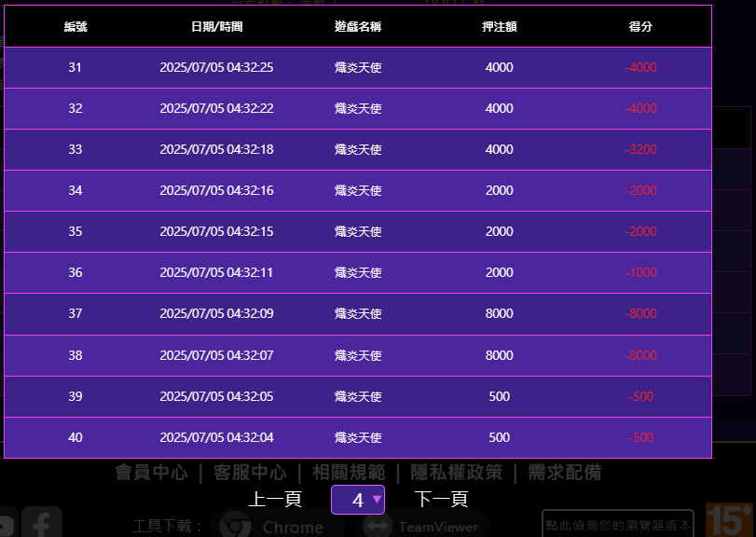Click the 點此偵測您的瀏覽器版本 button

tap(618, 525)
